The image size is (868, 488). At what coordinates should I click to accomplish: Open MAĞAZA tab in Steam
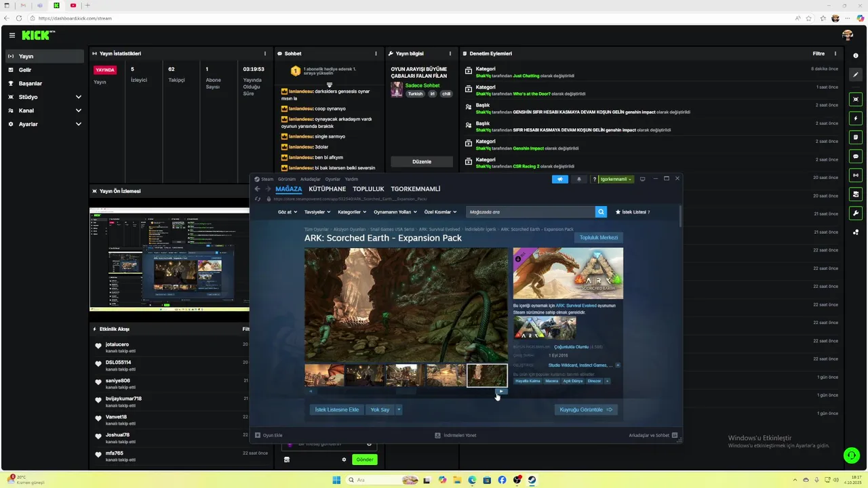click(289, 189)
